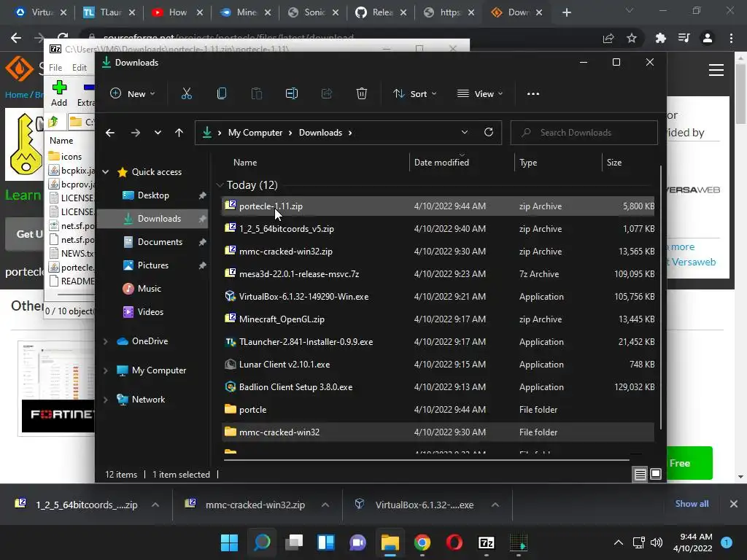
Task: Open Chrome profile avatar icon
Action: [708, 38]
